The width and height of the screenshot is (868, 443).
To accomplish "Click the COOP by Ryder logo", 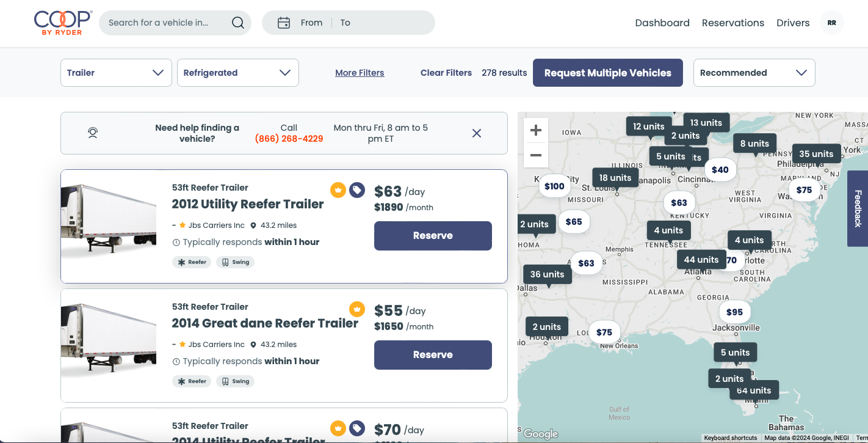I will [x=63, y=23].
